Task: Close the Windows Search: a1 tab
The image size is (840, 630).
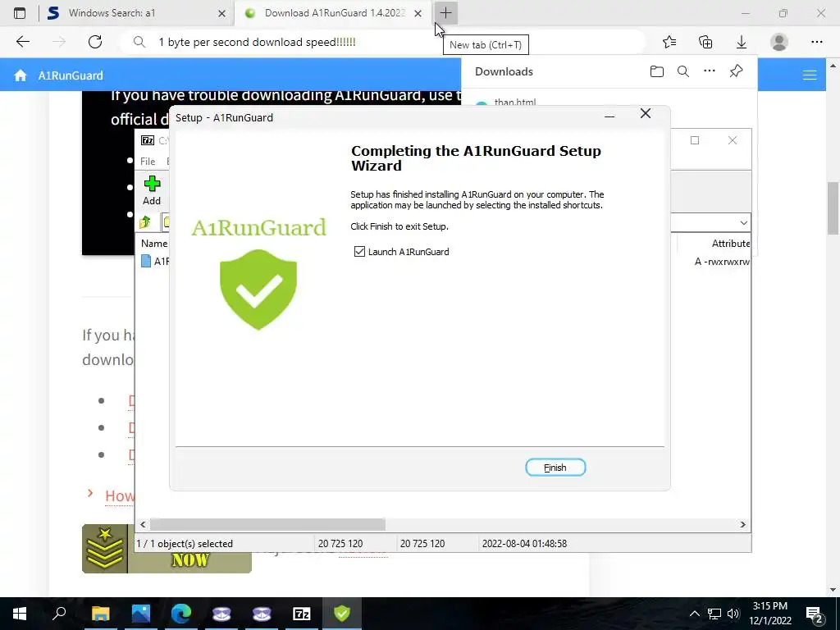Action: pos(221,13)
